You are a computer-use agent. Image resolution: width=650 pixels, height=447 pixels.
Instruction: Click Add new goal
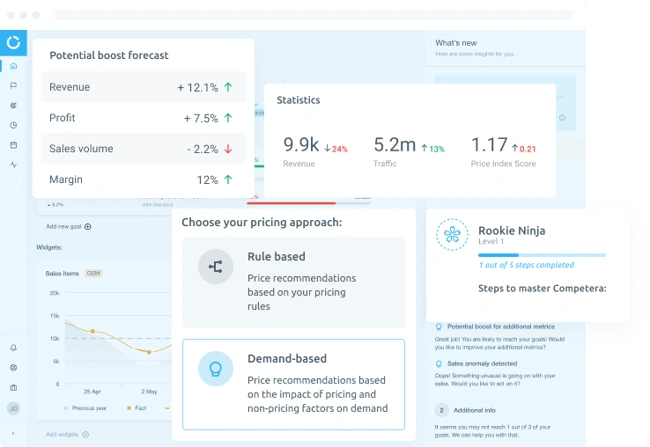(x=68, y=227)
